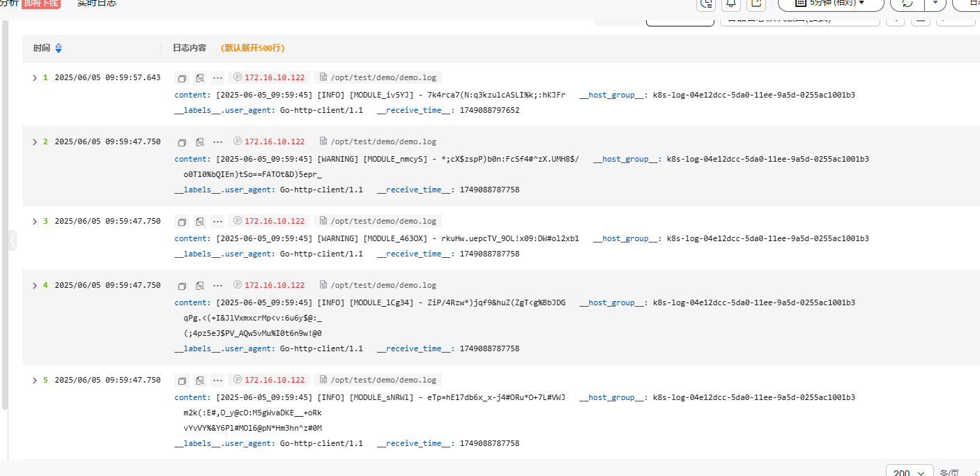
Task: Expand log row 2
Action: coord(35,142)
